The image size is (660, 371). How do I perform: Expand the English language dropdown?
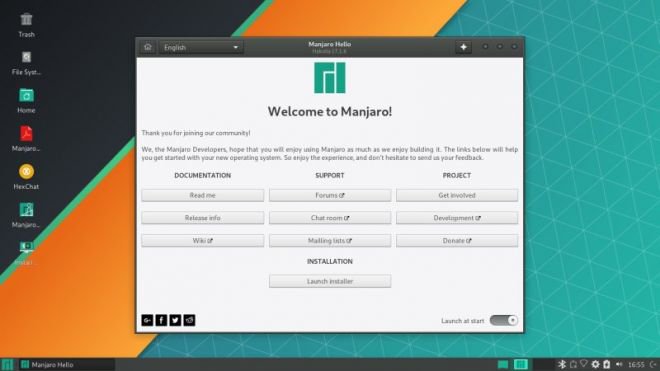click(201, 48)
